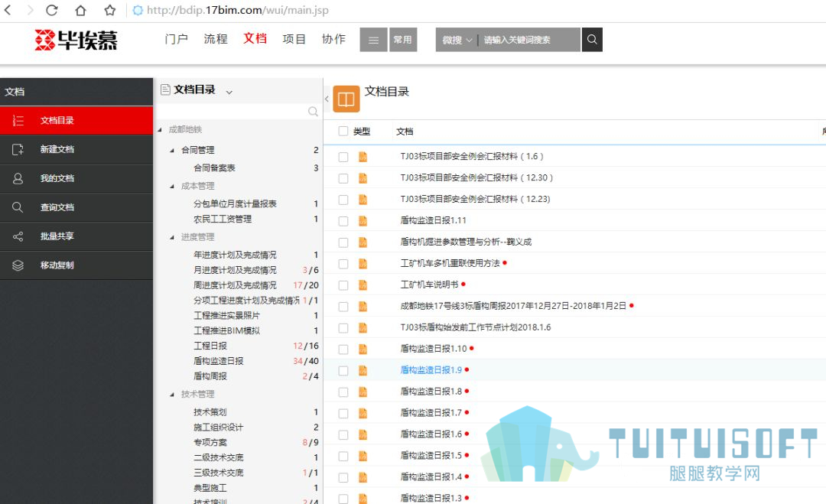Collapse the tree panel with left chevron
The height and width of the screenshot is (504, 826).
click(327, 99)
